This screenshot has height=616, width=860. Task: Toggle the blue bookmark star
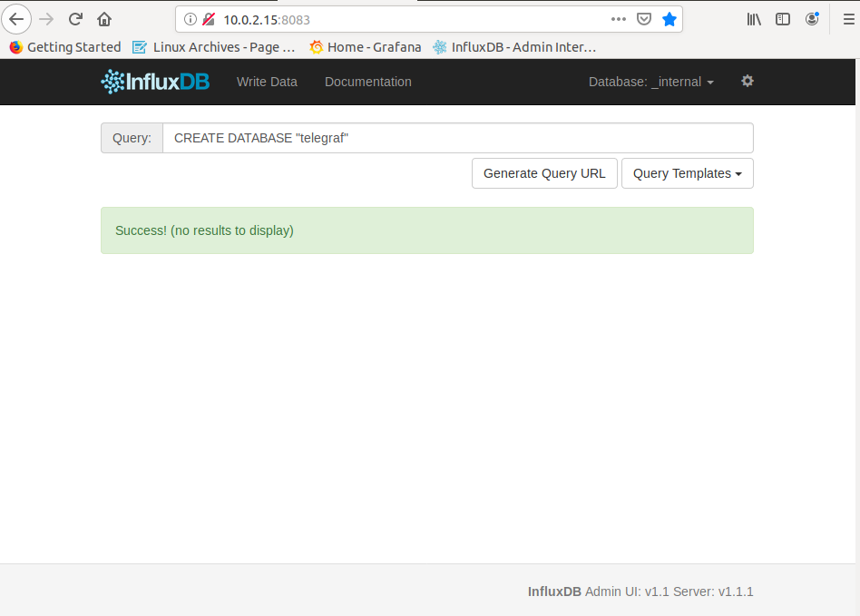click(x=669, y=19)
